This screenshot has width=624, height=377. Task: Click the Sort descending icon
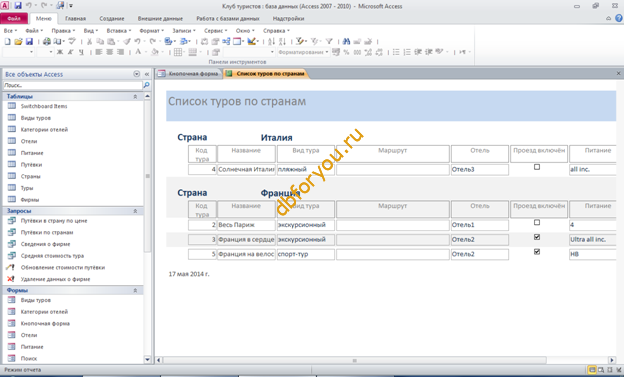283,41
